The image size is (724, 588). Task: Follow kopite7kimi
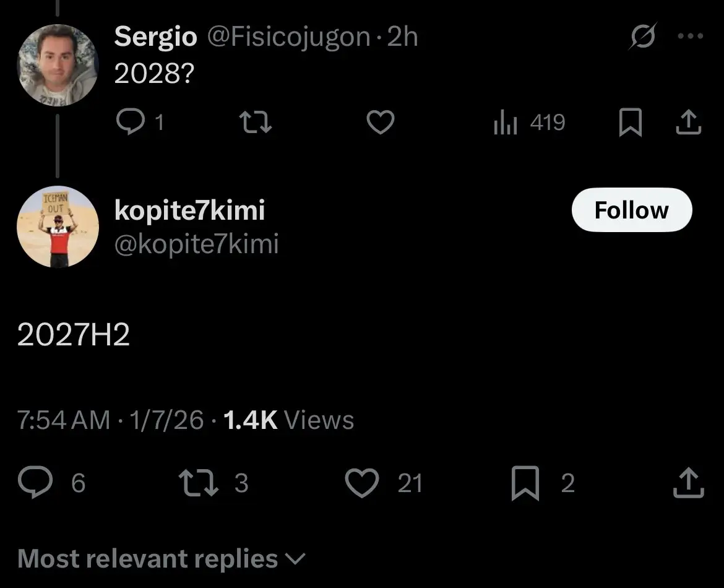tap(631, 210)
